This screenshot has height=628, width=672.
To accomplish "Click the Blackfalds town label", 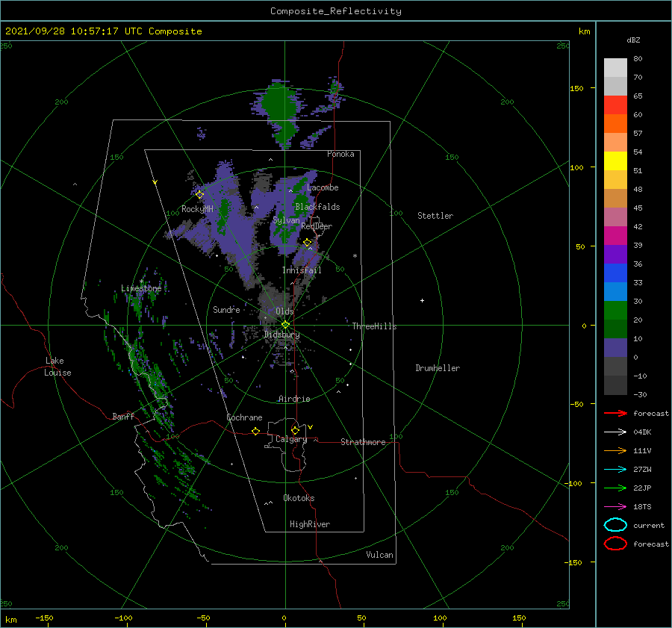I will pyautogui.click(x=317, y=207).
